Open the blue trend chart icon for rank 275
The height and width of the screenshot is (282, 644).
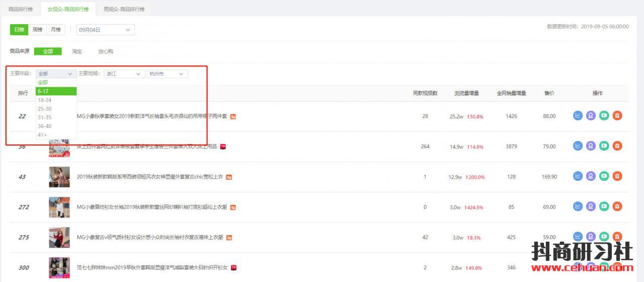point(578,237)
